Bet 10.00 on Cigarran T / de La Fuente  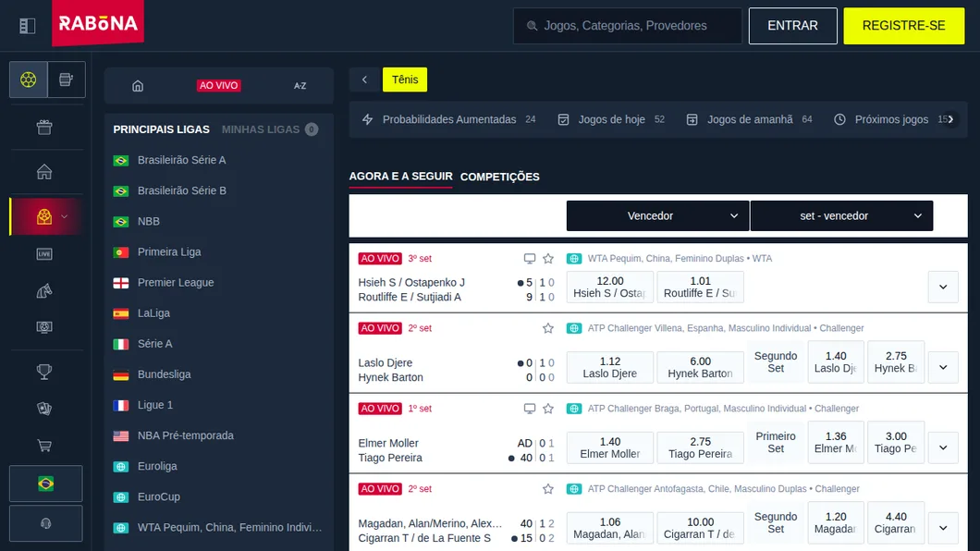pos(700,528)
